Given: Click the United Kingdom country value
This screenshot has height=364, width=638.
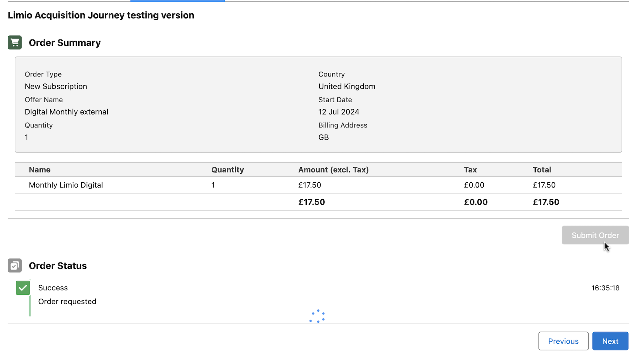Looking at the screenshot, I should pyautogui.click(x=347, y=86).
